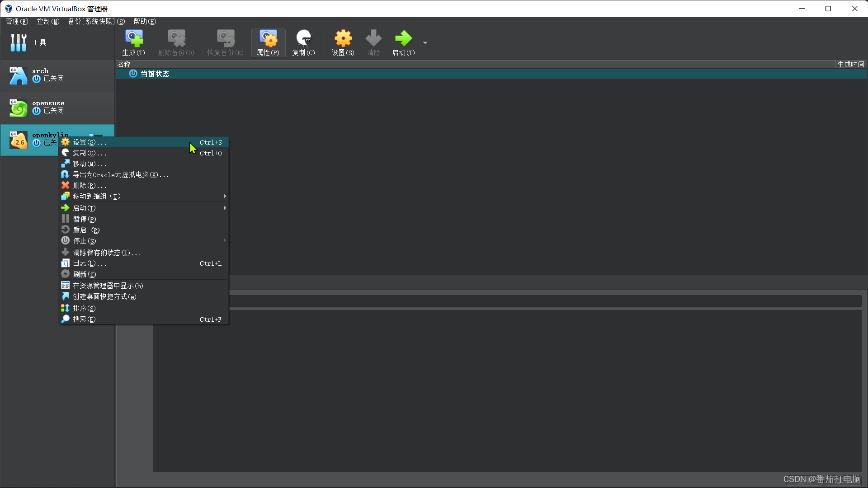868x488 pixels.
Task: Choose 删除(R)... in context menu
Action: pyautogui.click(x=143, y=186)
